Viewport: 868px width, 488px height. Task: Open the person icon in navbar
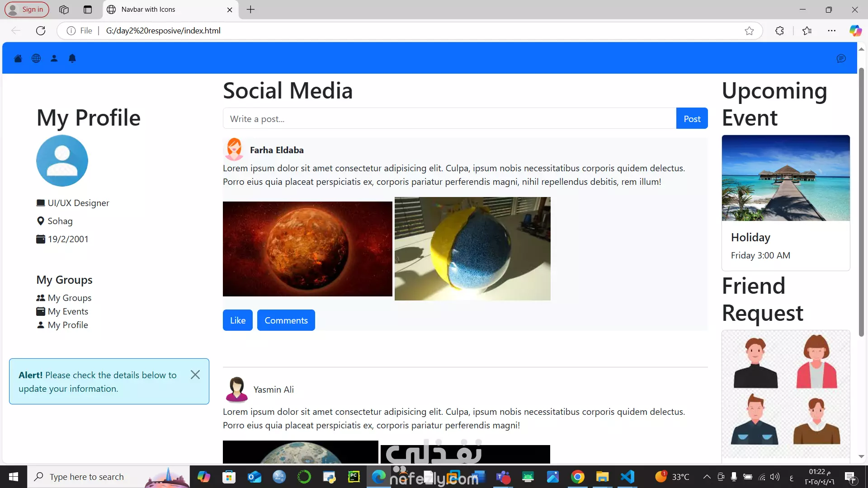(x=54, y=58)
